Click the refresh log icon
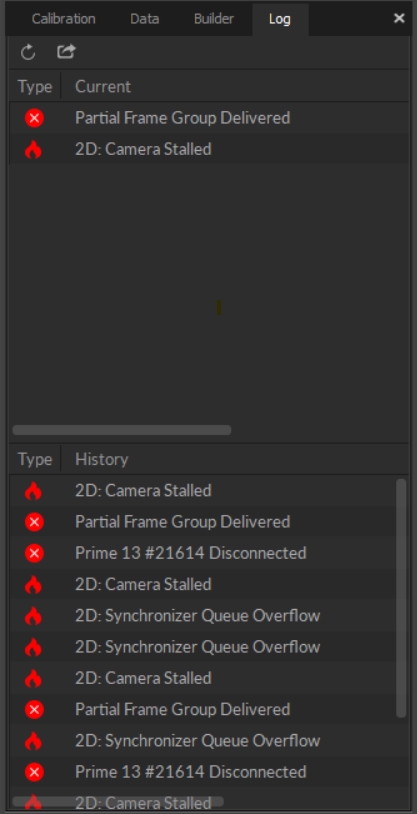The image size is (417, 814). coord(28,52)
